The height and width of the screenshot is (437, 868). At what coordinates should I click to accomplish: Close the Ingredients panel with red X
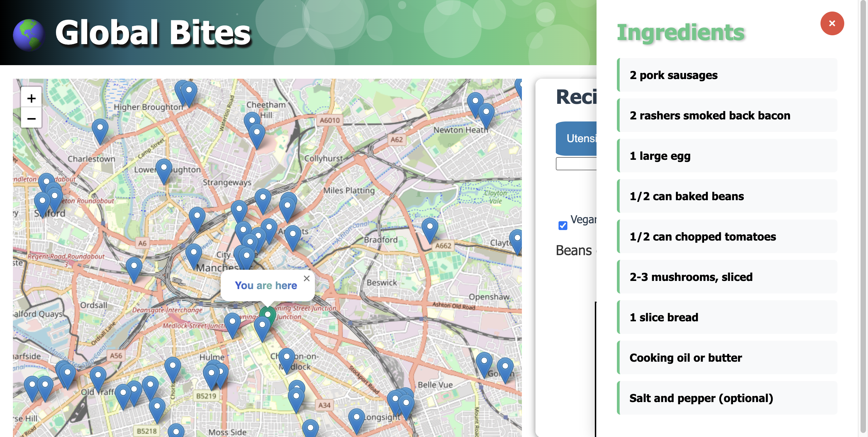(832, 23)
